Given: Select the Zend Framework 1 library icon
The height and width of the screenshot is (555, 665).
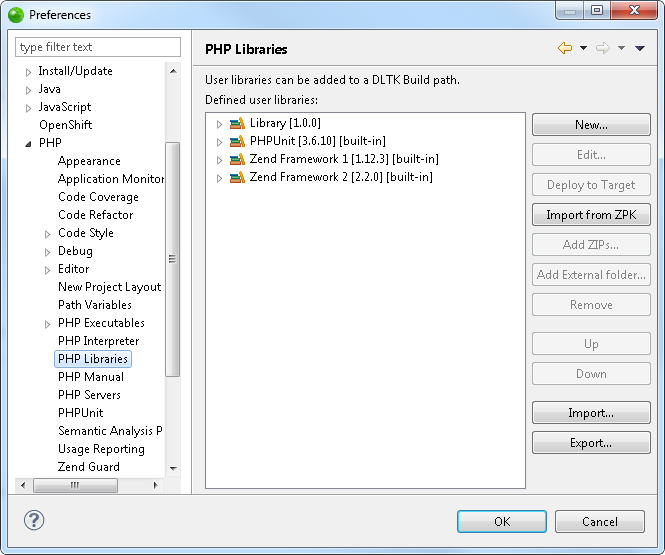Looking at the screenshot, I should [x=237, y=159].
